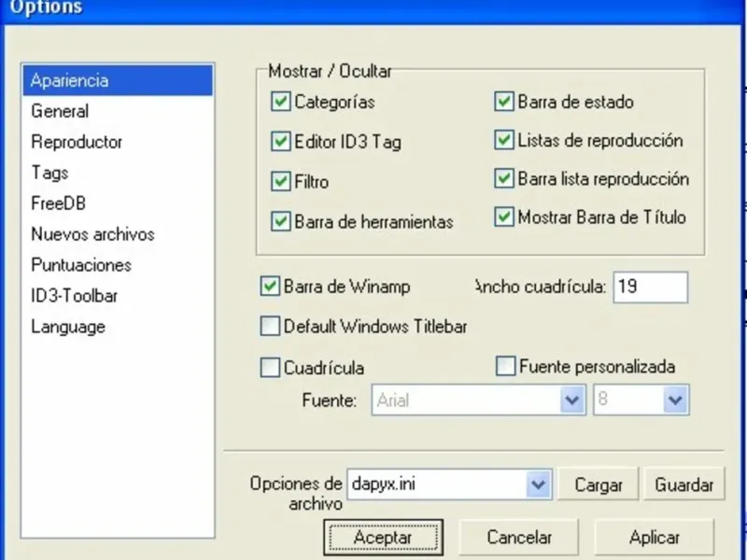Toggle Editor ID3 Tag visibility
Viewport: 747px width, 560px height.
(x=281, y=142)
